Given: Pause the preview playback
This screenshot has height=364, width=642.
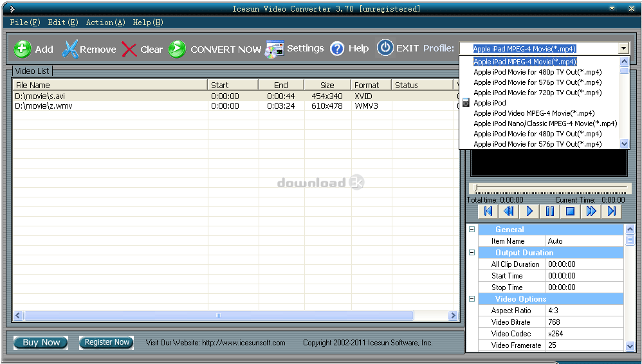Looking at the screenshot, I should click(549, 211).
